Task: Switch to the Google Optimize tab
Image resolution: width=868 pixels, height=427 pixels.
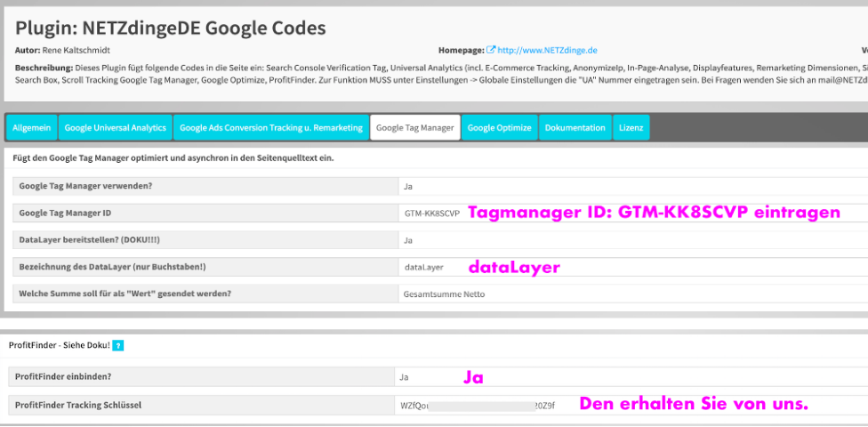Action: [x=499, y=128]
